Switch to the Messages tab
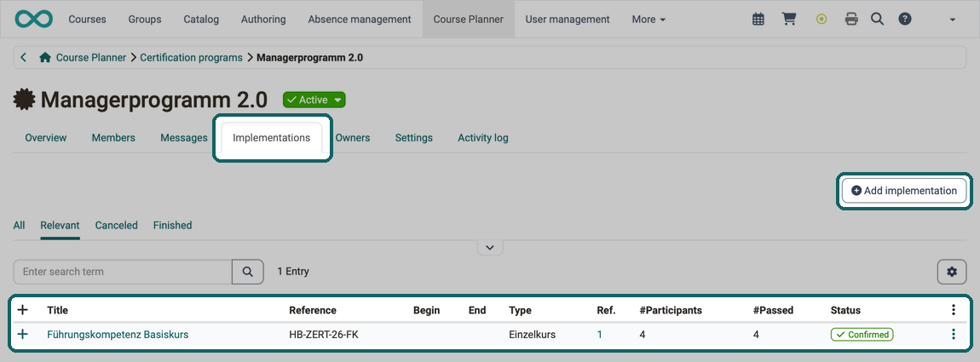980x362 pixels. (x=184, y=137)
